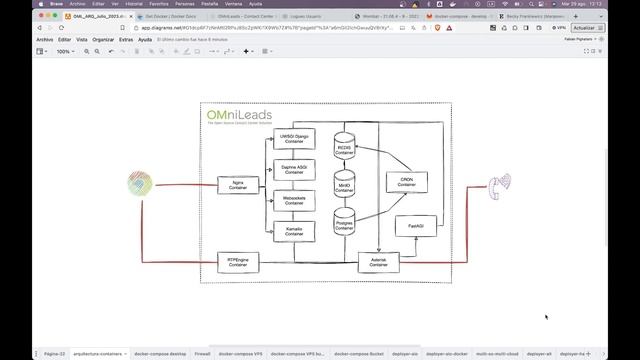Click the fullscreen icon at top right
The image size is (640, 360).
[x=586, y=51]
